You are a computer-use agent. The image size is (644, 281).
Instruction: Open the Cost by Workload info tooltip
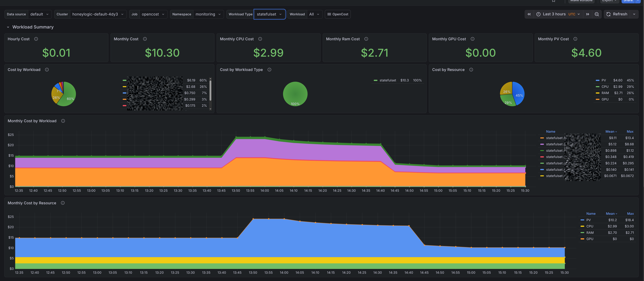[x=47, y=70]
